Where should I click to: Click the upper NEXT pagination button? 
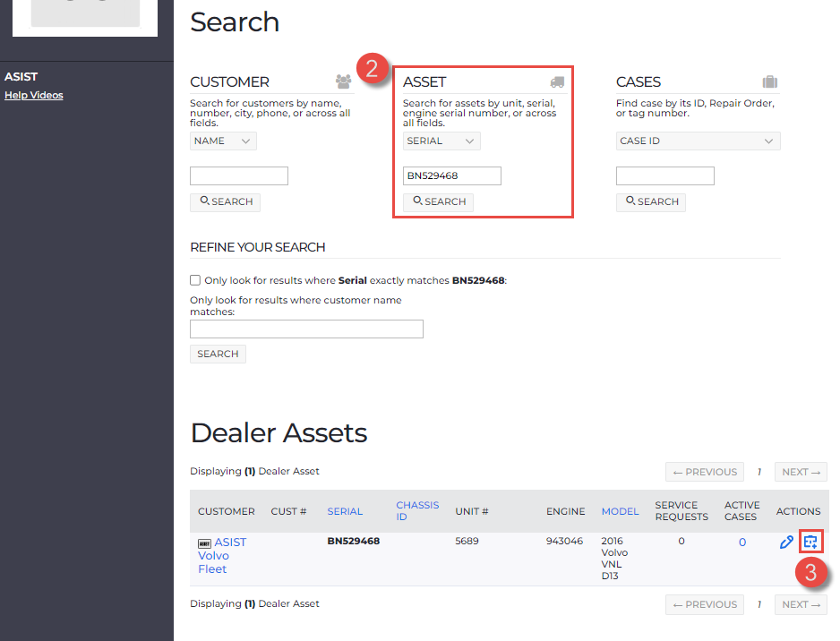(x=801, y=472)
